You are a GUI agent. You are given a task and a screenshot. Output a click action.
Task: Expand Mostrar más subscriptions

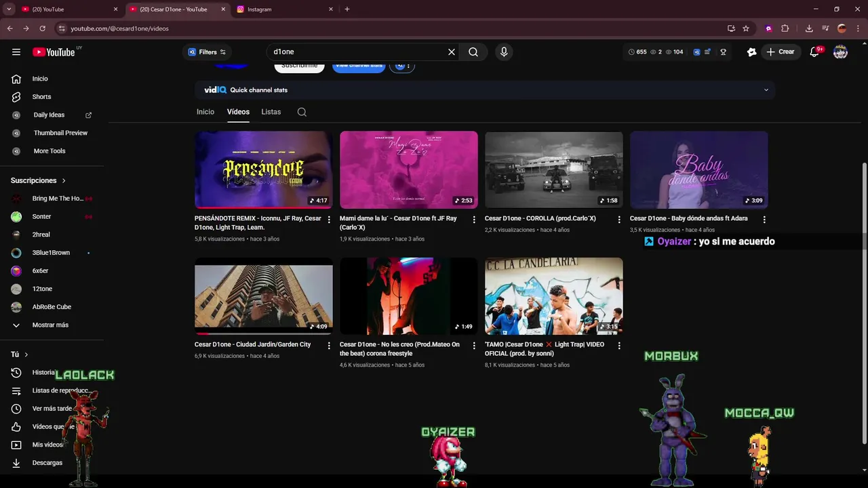pos(52,325)
